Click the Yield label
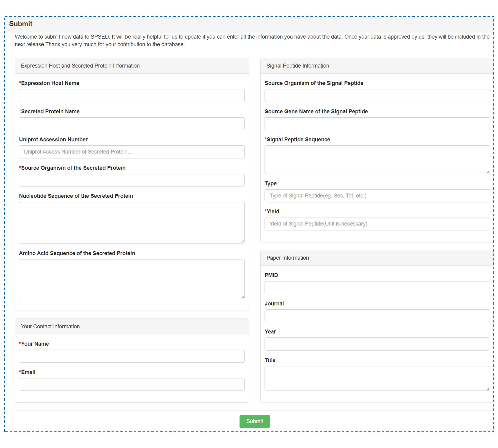This screenshot has height=448, width=498. 272,211
